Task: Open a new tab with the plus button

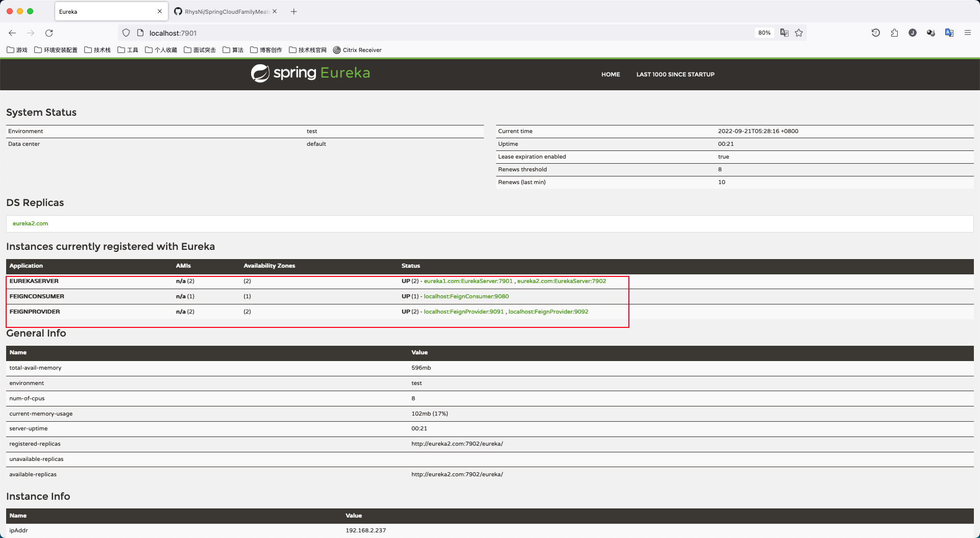Action: (x=294, y=11)
